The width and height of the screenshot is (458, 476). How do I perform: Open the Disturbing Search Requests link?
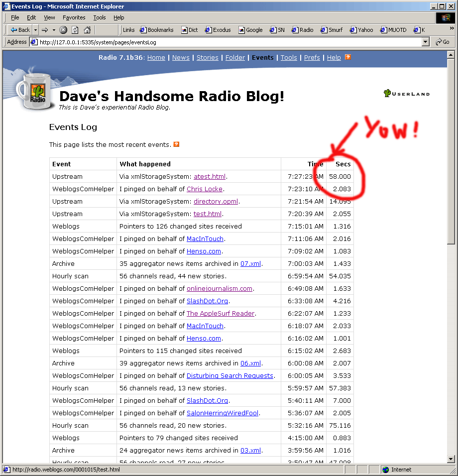pos(229,376)
